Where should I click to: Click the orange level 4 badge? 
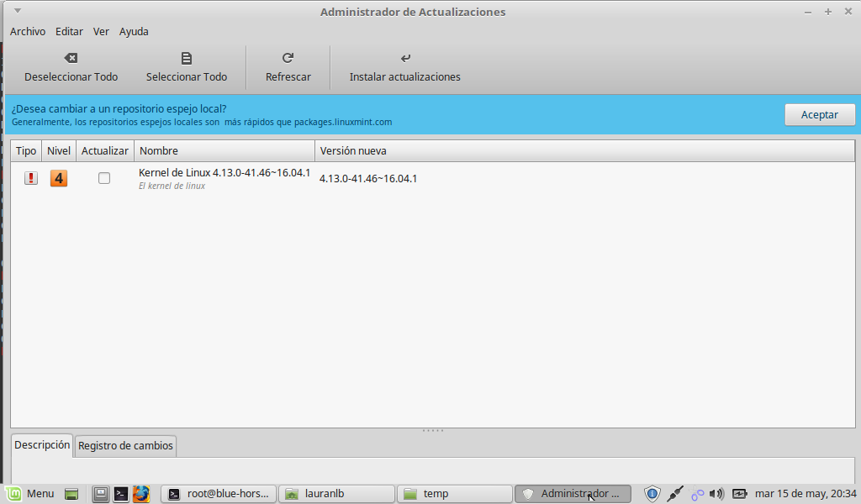pyautogui.click(x=59, y=178)
